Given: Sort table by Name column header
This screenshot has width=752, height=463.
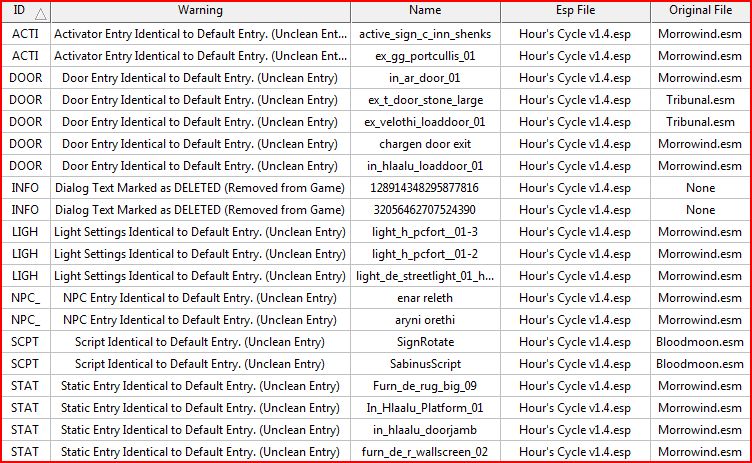Looking at the screenshot, I should [x=425, y=12].
